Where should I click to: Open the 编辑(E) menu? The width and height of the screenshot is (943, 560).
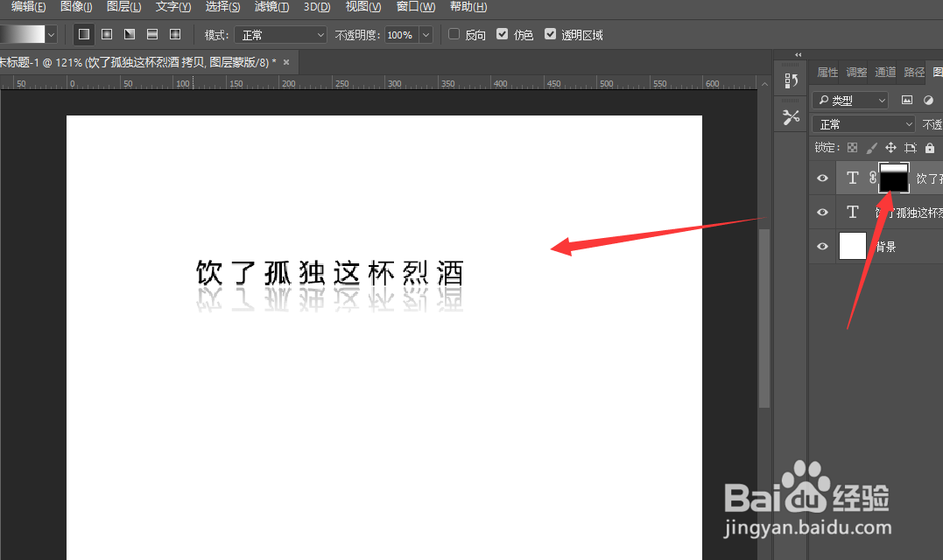coord(28,7)
